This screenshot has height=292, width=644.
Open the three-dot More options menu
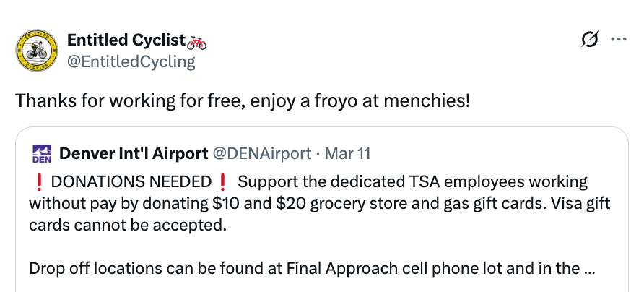pyautogui.click(x=618, y=40)
